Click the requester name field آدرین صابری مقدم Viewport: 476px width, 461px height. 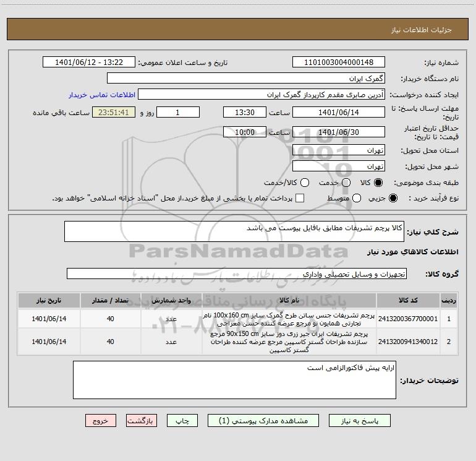(261, 95)
